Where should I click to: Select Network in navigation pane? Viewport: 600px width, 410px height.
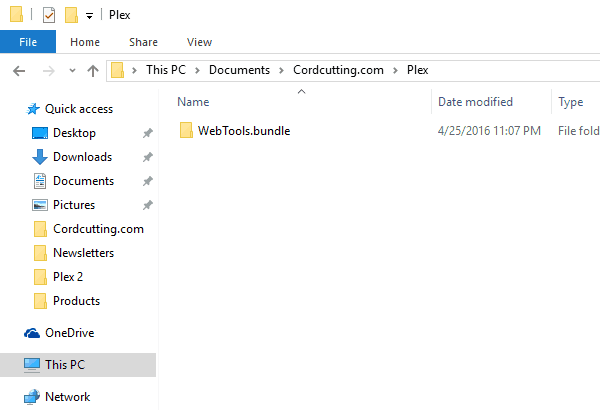67,397
